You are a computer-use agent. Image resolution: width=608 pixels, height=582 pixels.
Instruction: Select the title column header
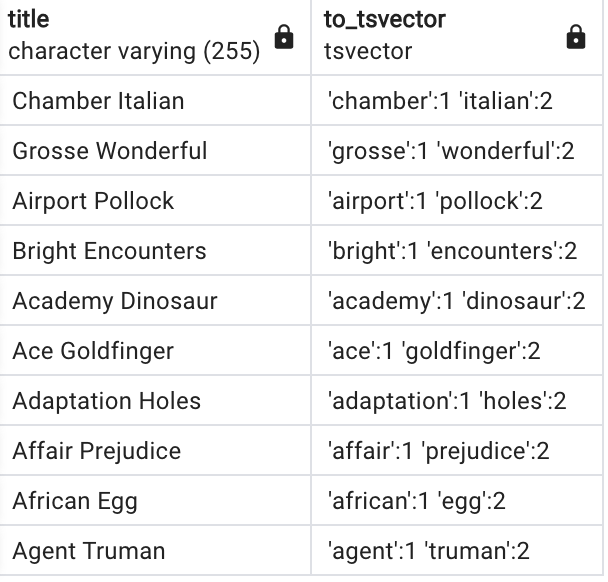tap(155, 37)
